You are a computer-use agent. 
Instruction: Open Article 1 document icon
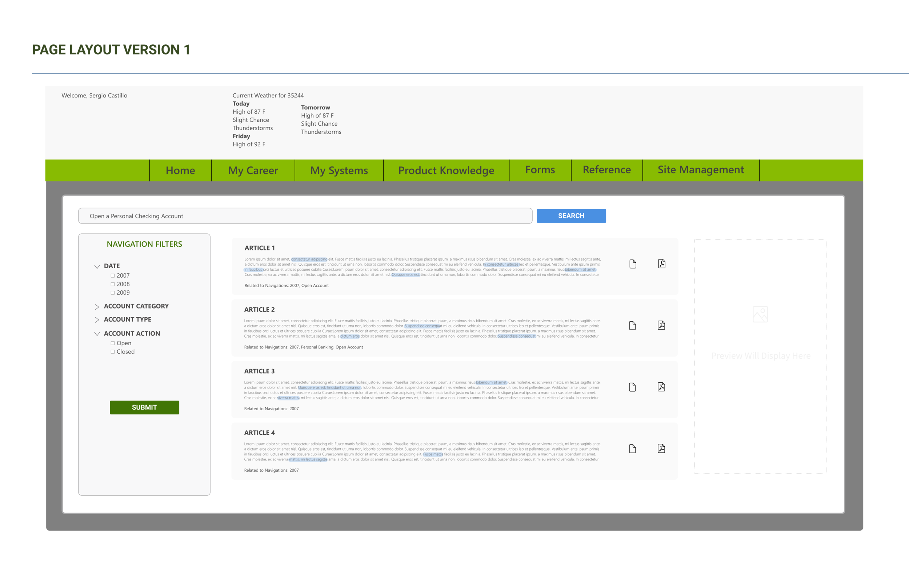632,264
